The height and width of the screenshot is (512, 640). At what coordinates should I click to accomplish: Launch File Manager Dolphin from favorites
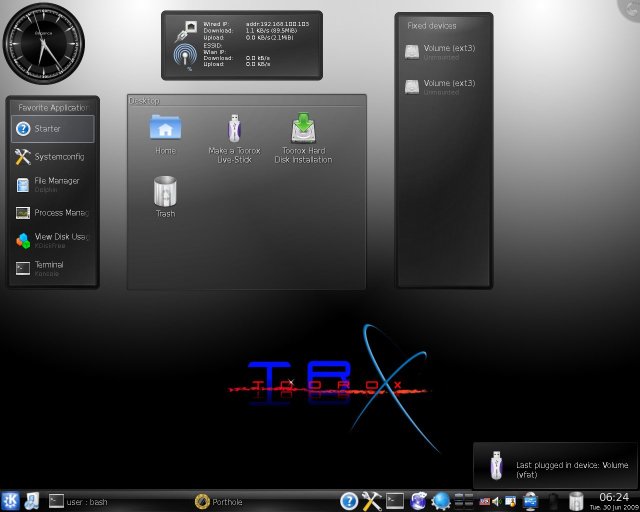53,185
